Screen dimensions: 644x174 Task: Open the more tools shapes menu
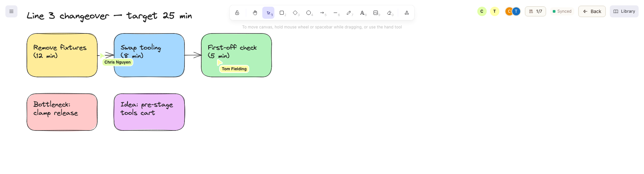point(407,13)
